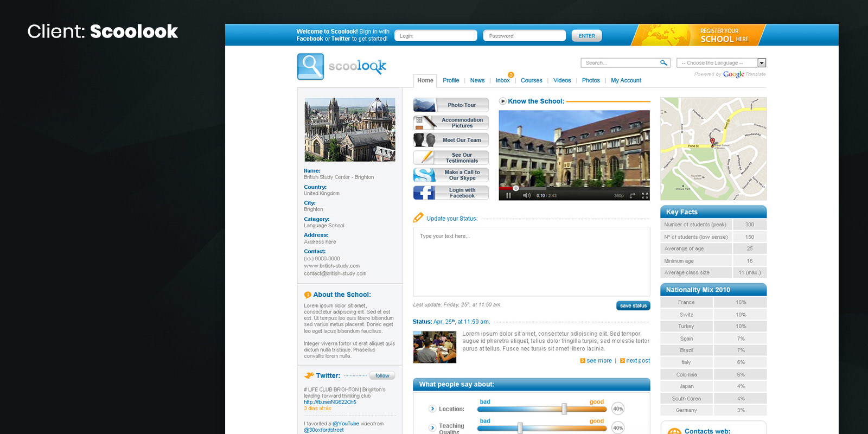Click play icon beside Know the School

pos(503,101)
